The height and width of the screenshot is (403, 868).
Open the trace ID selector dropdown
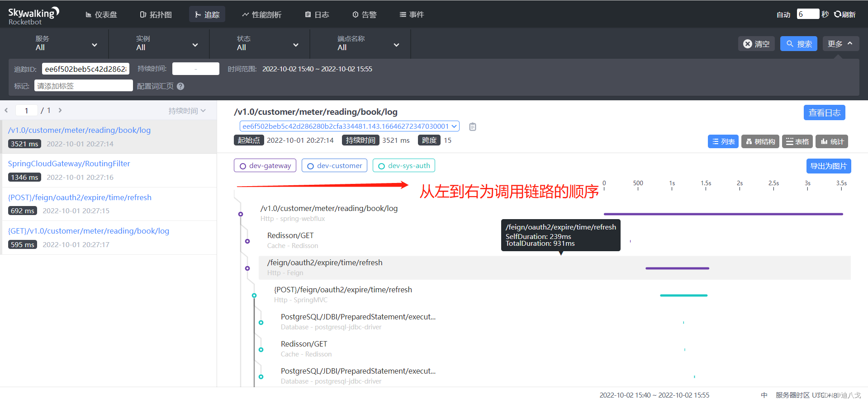coord(349,126)
